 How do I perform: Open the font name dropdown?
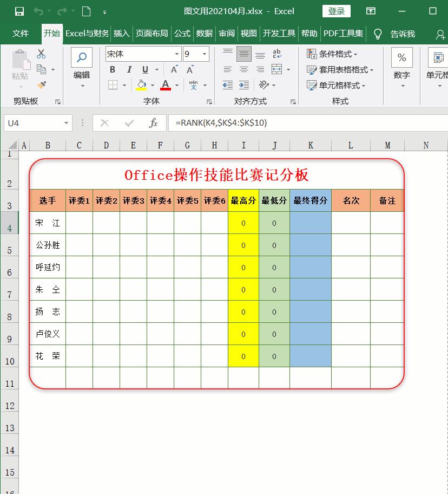pos(177,54)
